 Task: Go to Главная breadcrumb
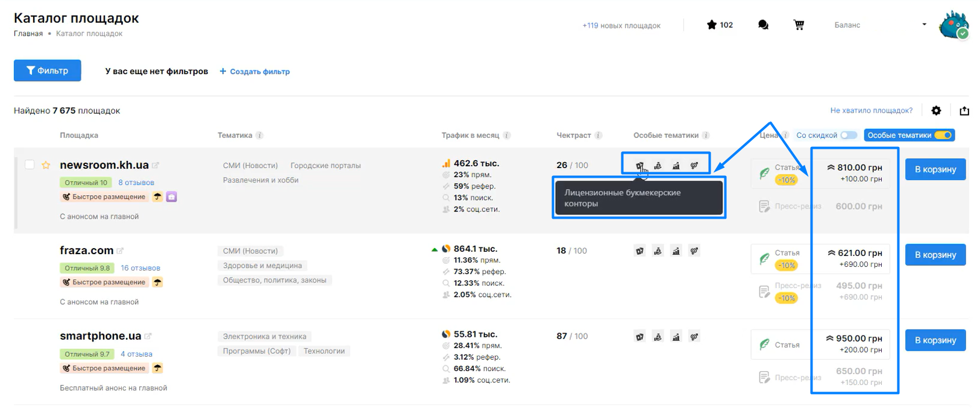[28, 34]
